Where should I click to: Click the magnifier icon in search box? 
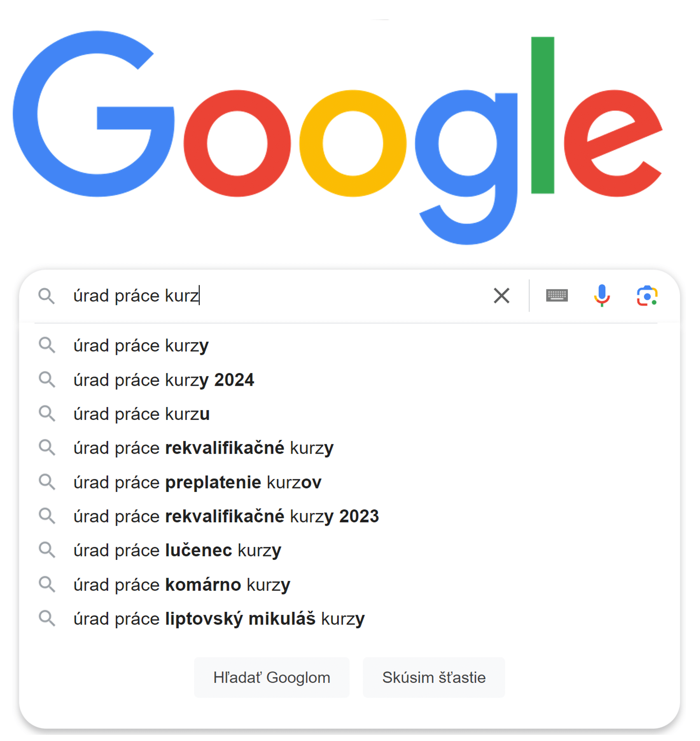47,296
